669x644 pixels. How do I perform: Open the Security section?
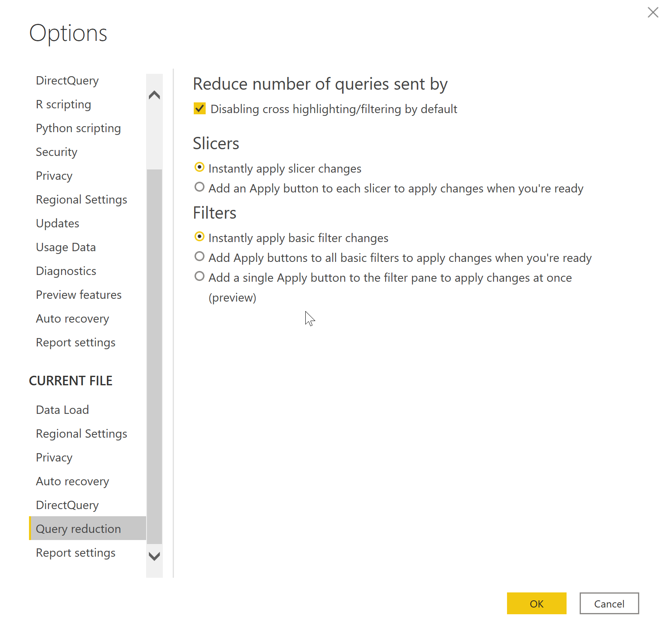[x=56, y=152]
